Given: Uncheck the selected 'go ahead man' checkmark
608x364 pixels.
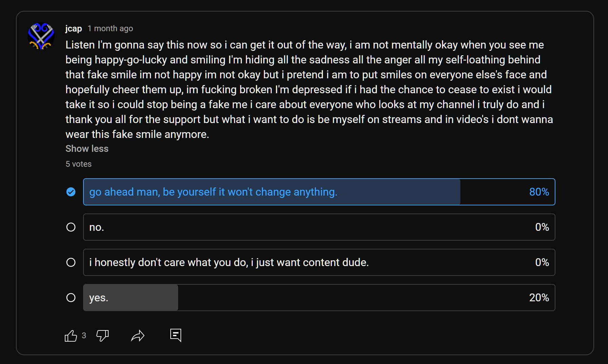Looking at the screenshot, I should (71, 192).
